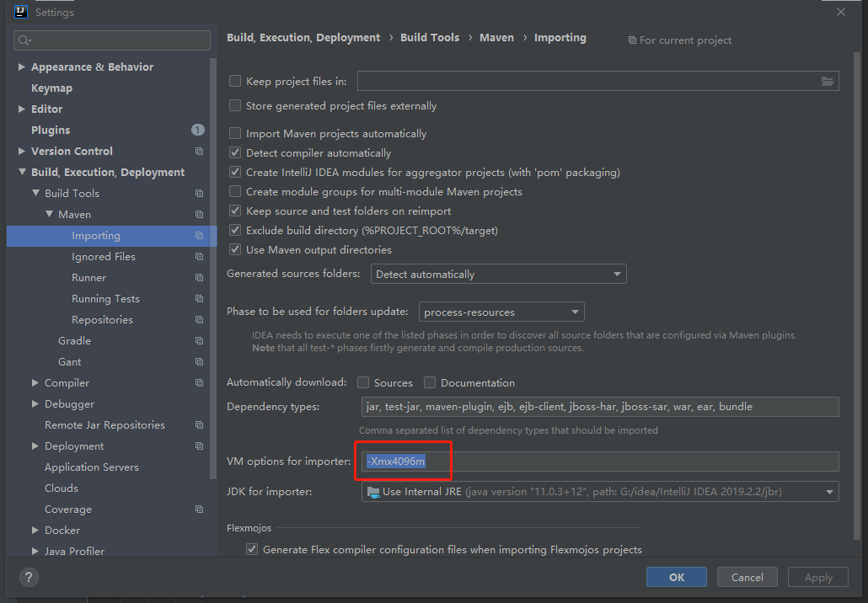This screenshot has height=603, width=868.
Task: Click the VM options for importer field
Action: click(600, 462)
